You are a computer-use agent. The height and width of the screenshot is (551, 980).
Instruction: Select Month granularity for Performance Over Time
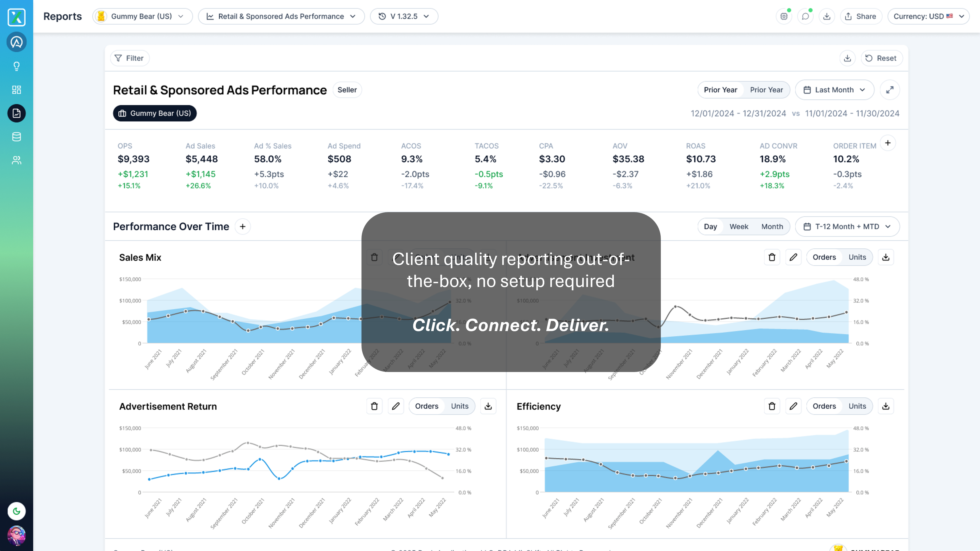(772, 226)
